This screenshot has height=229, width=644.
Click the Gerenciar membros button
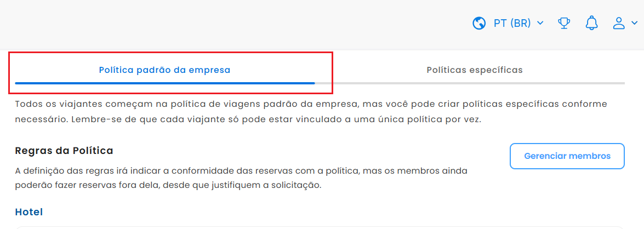pos(567,156)
